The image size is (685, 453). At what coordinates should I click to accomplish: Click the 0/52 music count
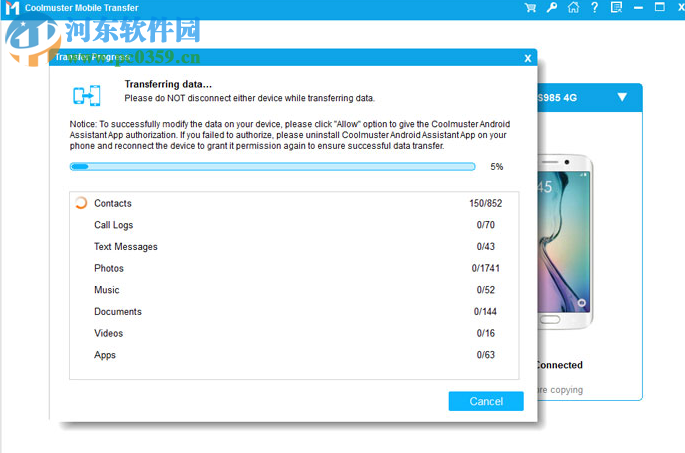pos(485,290)
